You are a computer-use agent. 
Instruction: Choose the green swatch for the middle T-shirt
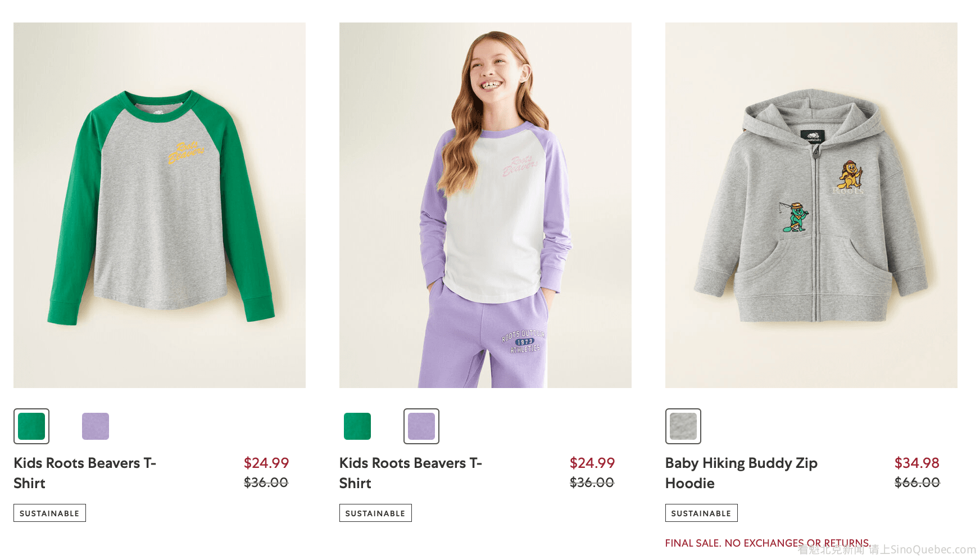pyautogui.click(x=357, y=426)
